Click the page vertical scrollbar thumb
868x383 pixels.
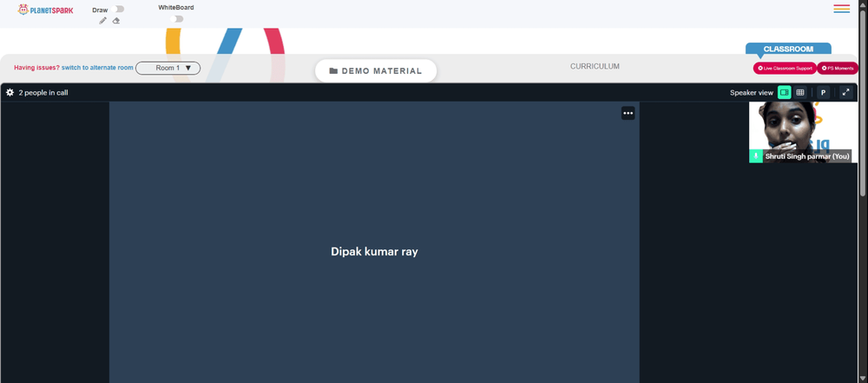[x=863, y=102]
